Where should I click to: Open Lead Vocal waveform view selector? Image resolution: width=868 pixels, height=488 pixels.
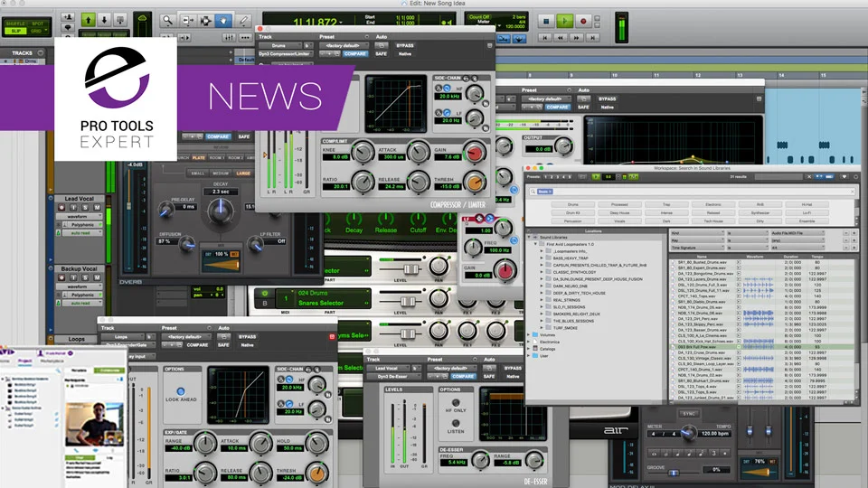[80, 216]
